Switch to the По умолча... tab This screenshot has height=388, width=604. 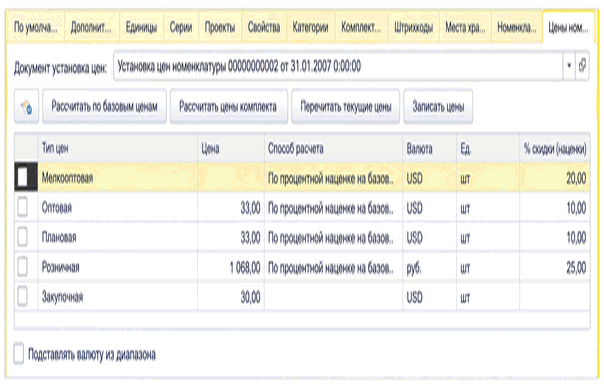click(36, 27)
